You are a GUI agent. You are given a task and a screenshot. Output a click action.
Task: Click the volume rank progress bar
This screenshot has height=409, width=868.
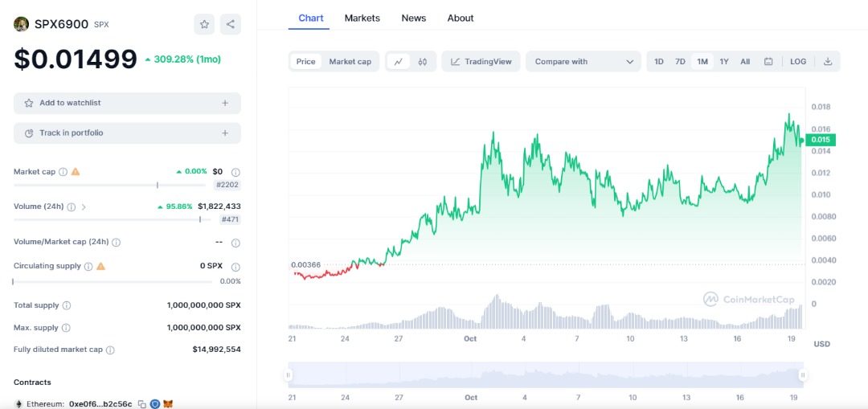[x=113, y=219]
